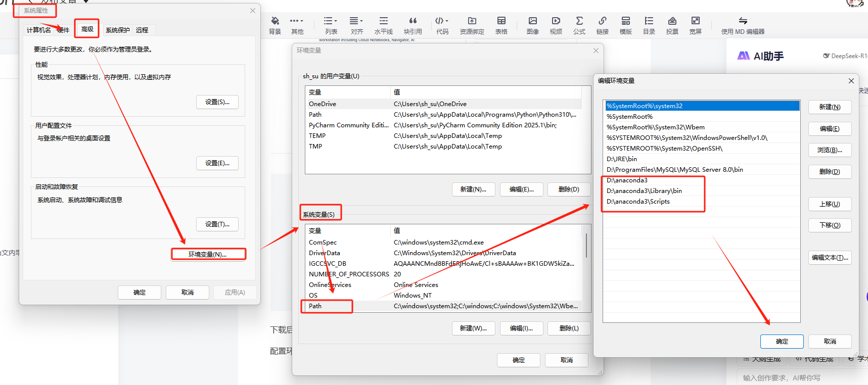
Task: Click 上移(U) to move entry up
Action: click(x=830, y=204)
